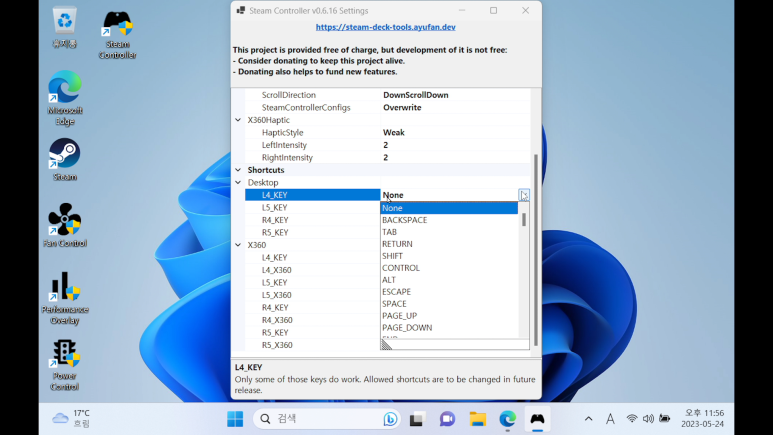Select the L5_X360 property row
The image size is (773, 435).
coord(313,295)
